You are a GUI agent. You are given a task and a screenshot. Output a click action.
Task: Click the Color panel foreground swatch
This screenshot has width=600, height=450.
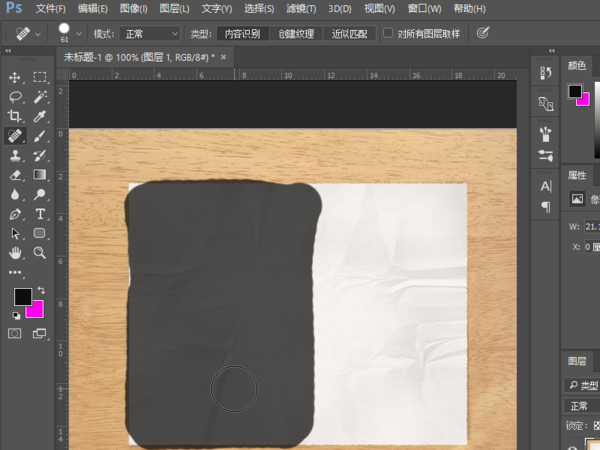pos(575,91)
